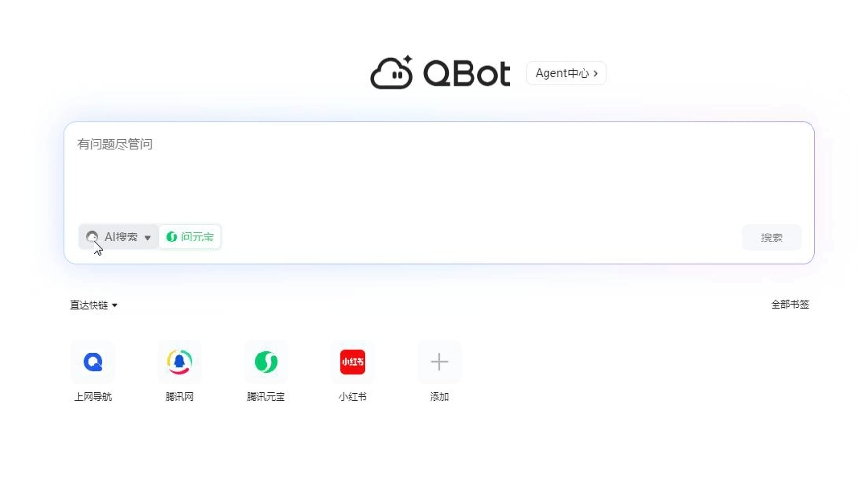Click the 上网导航 label text
The width and height of the screenshot is (868, 483).
(x=93, y=397)
